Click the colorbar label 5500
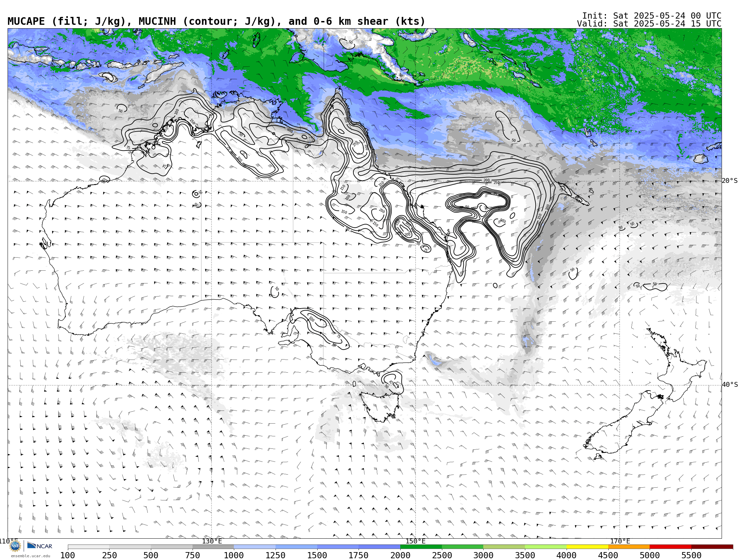The height and width of the screenshot is (560, 744). pos(691,555)
